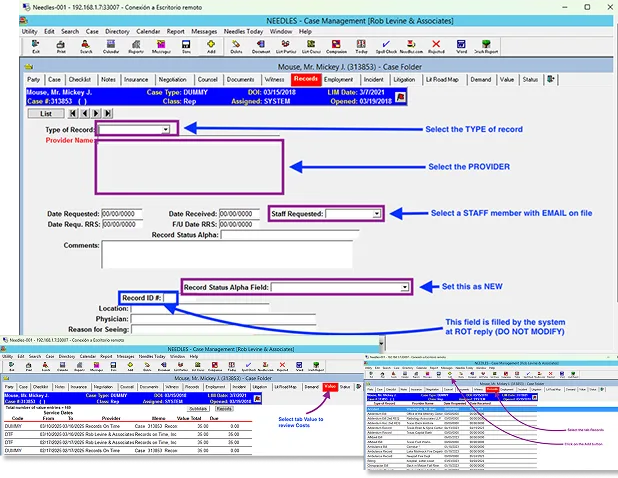Click the Provider Name list box
The height and width of the screenshot is (478, 618).
190,167
